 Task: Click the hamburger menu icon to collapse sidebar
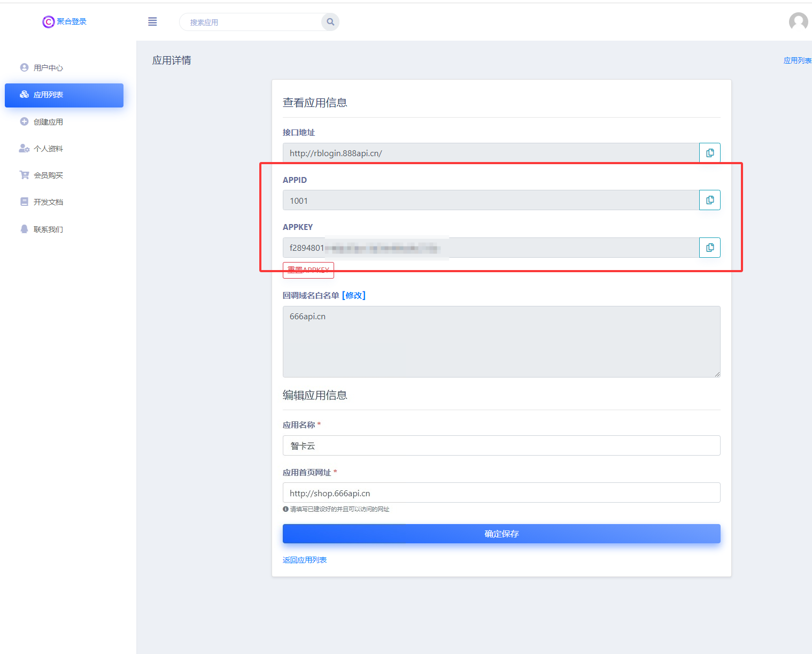[152, 21]
